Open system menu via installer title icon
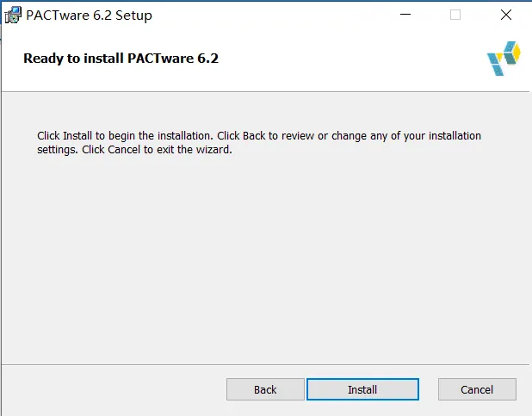 point(13,15)
